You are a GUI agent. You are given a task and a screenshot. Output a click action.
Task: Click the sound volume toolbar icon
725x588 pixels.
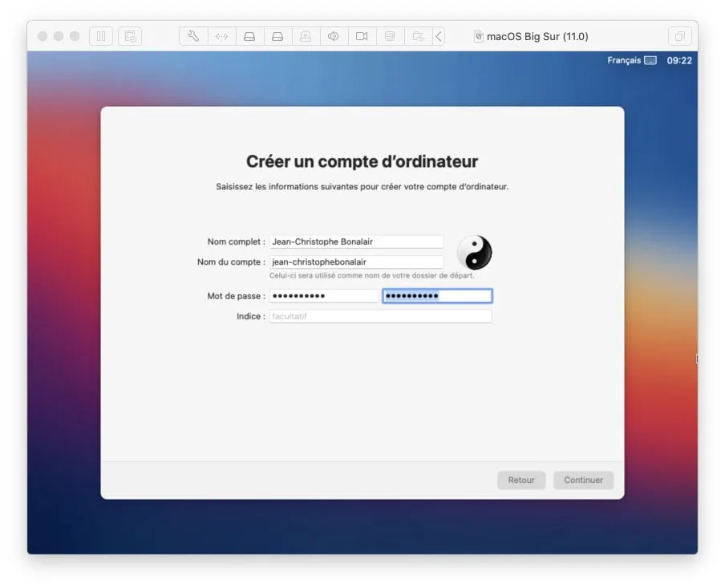coord(334,35)
